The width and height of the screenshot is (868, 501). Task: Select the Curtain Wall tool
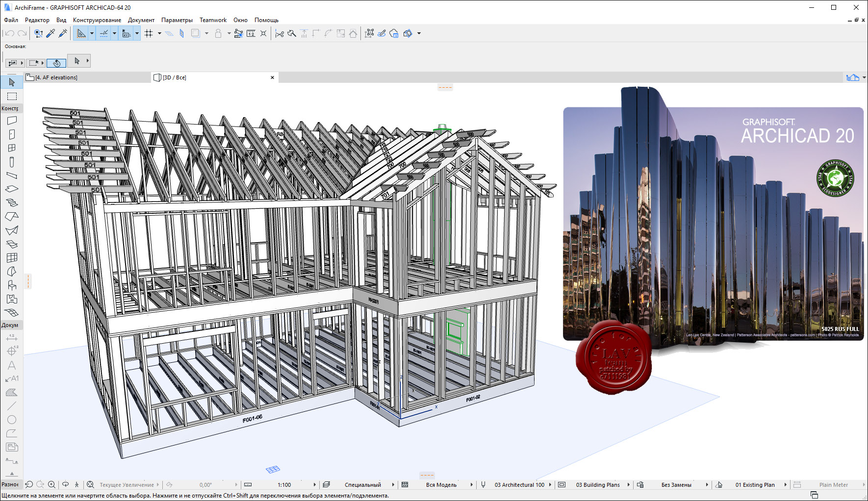(x=12, y=258)
